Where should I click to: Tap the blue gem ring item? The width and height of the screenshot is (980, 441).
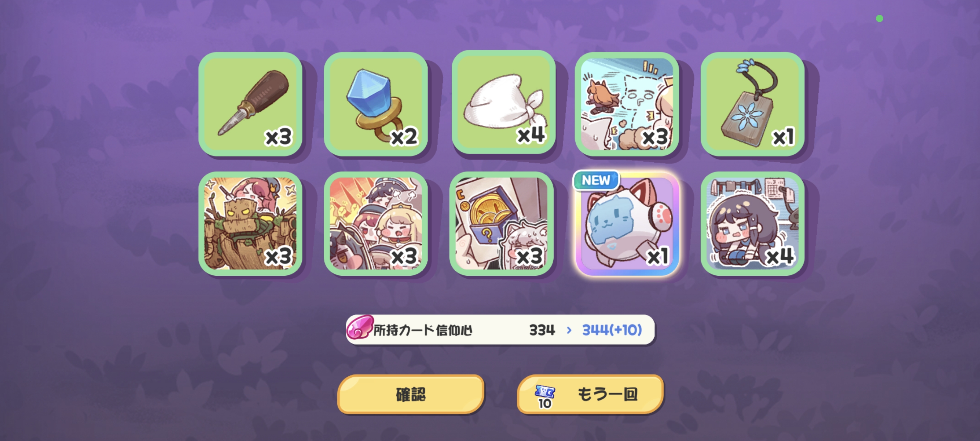click(376, 104)
